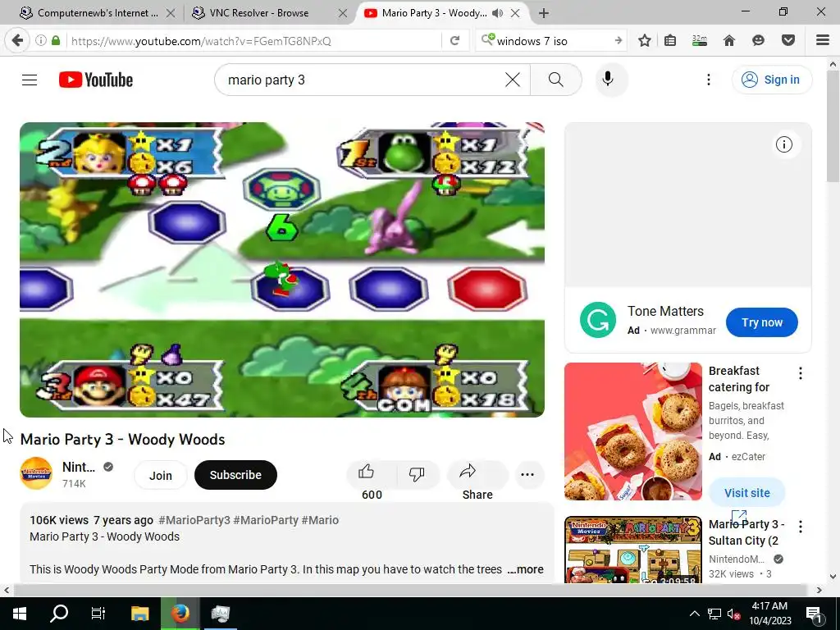
Task: Open downloads progress indicator
Action: [700, 41]
